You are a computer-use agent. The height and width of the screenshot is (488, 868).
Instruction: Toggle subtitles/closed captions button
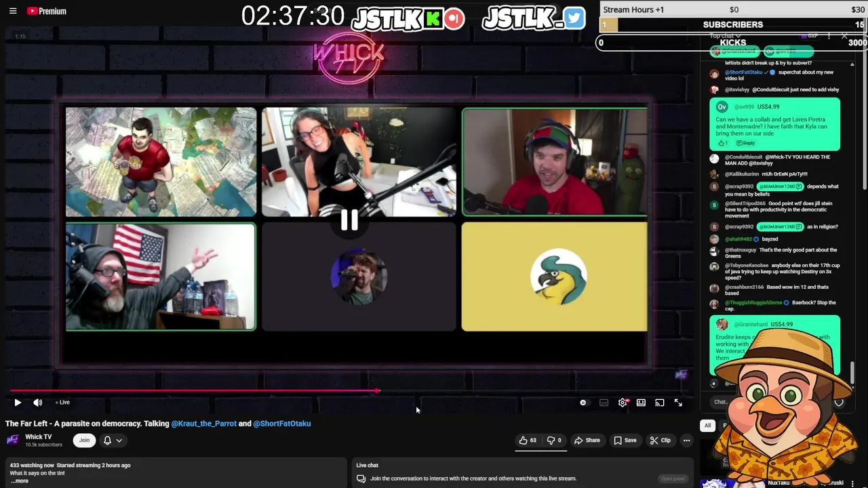tap(604, 403)
